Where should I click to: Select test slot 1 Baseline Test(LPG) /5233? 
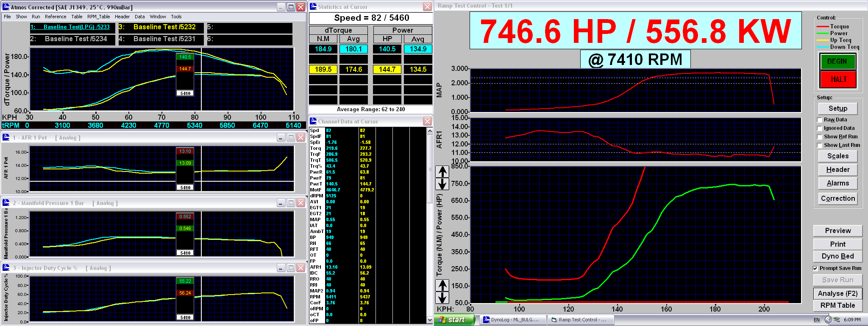[x=72, y=27]
